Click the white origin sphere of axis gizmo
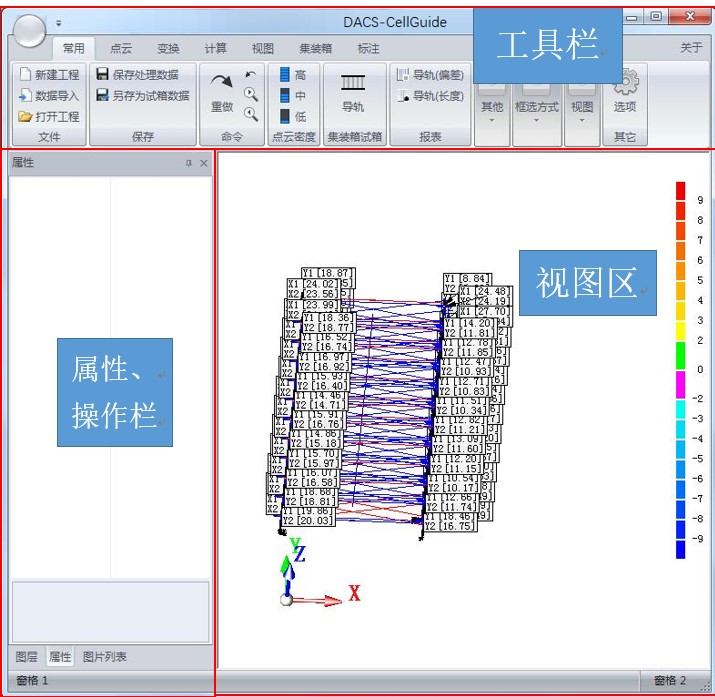 286,599
